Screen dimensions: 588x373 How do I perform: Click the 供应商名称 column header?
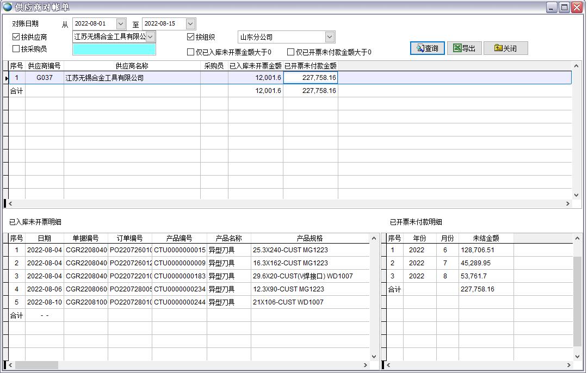tap(132, 66)
